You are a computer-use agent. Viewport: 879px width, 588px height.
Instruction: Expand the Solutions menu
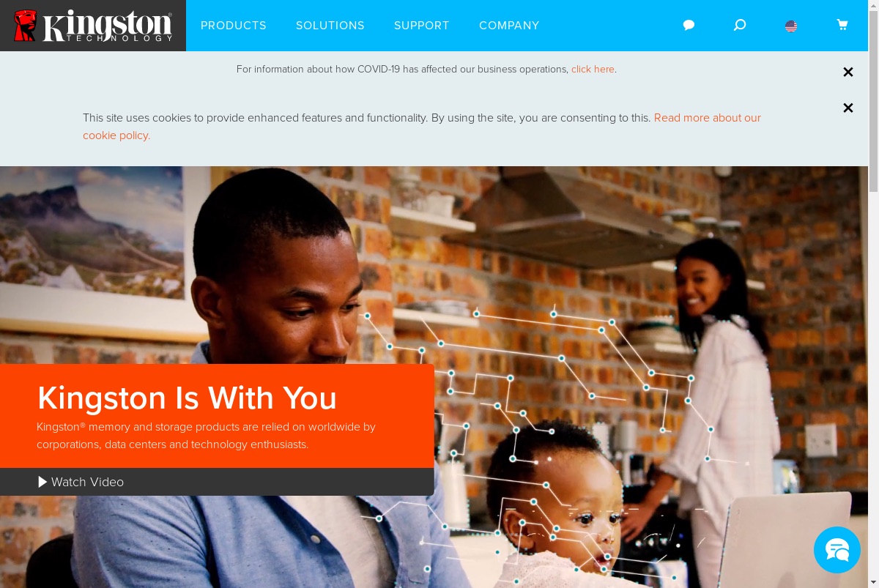[x=330, y=26]
